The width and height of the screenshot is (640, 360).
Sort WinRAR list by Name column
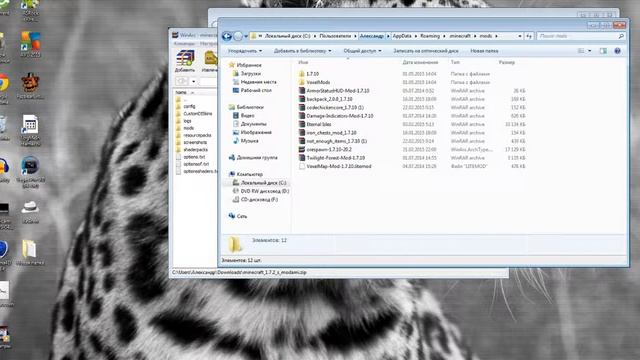tap(181, 93)
